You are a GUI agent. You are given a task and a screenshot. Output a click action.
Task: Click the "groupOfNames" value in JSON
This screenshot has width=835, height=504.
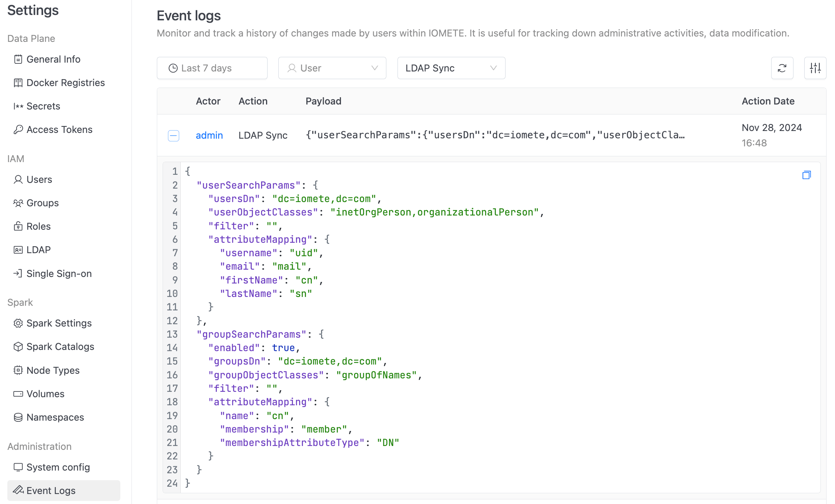click(x=376, y=375)
